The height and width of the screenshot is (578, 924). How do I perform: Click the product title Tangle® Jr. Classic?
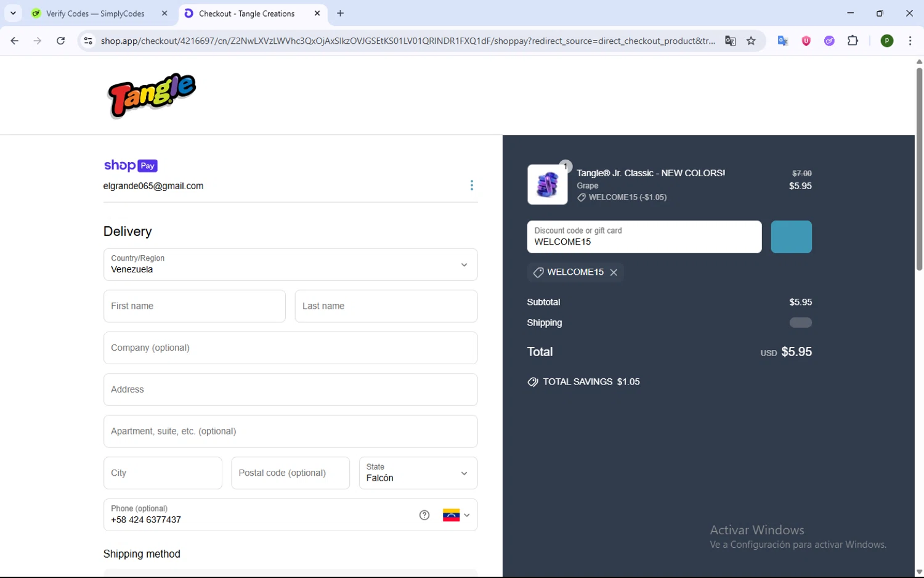tap(651, 173)
